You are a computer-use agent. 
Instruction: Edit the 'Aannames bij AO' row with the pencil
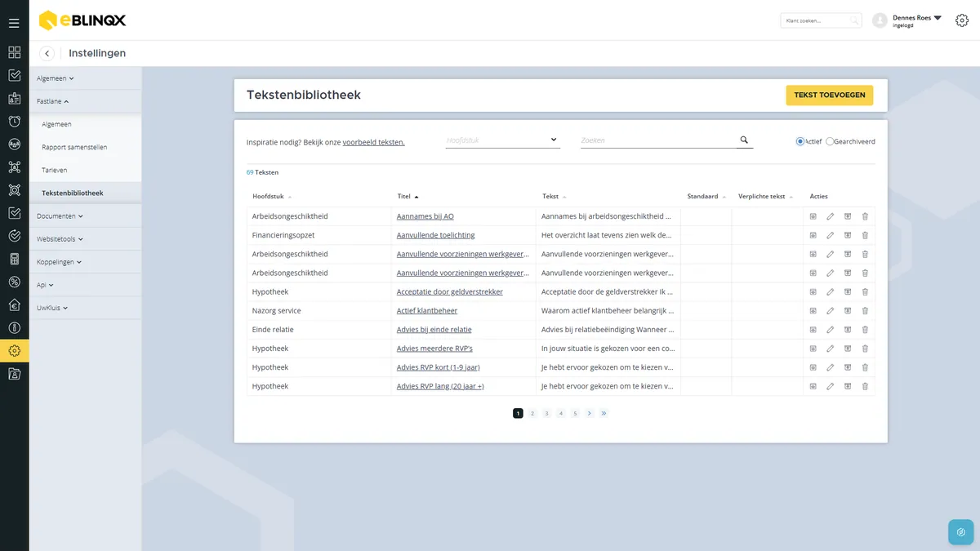point(831,216)
